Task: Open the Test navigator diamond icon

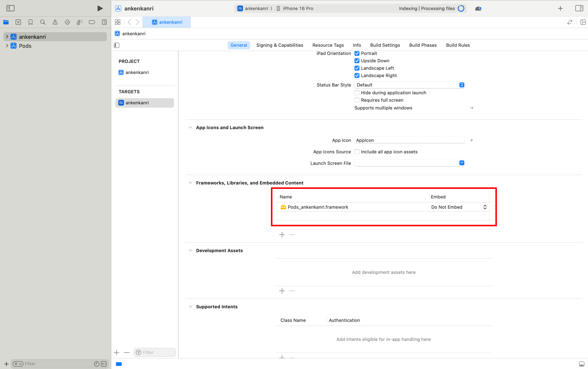Action: coord(67,22)
